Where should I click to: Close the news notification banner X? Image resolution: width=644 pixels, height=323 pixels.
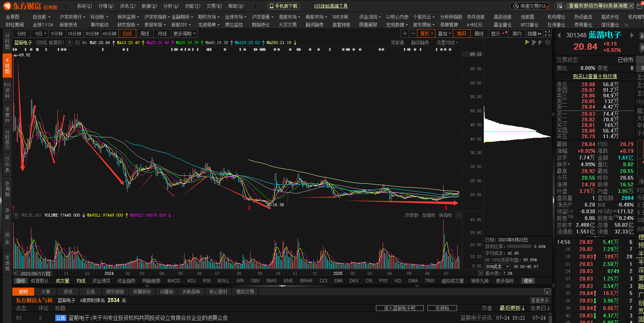pos(631,6)
